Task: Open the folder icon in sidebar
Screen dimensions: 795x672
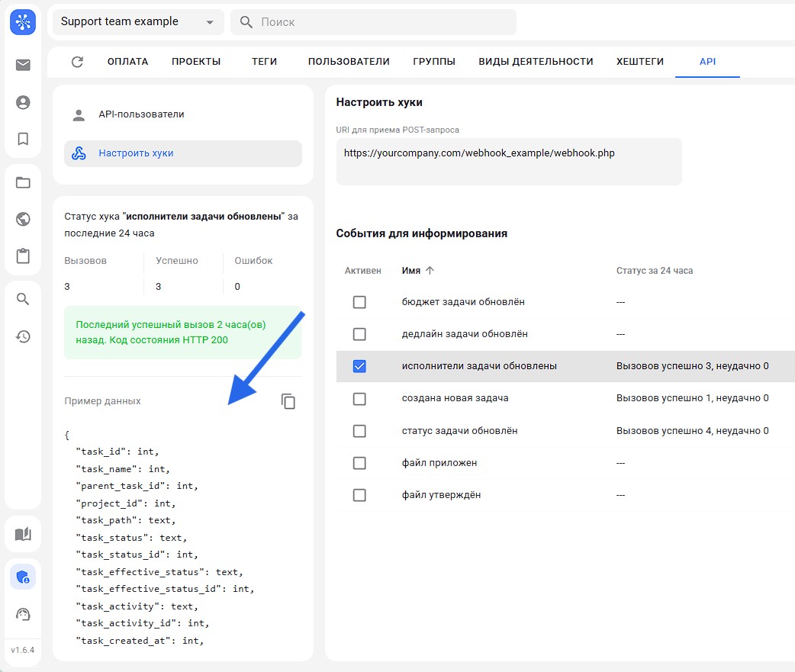Action: coord(23,182)
